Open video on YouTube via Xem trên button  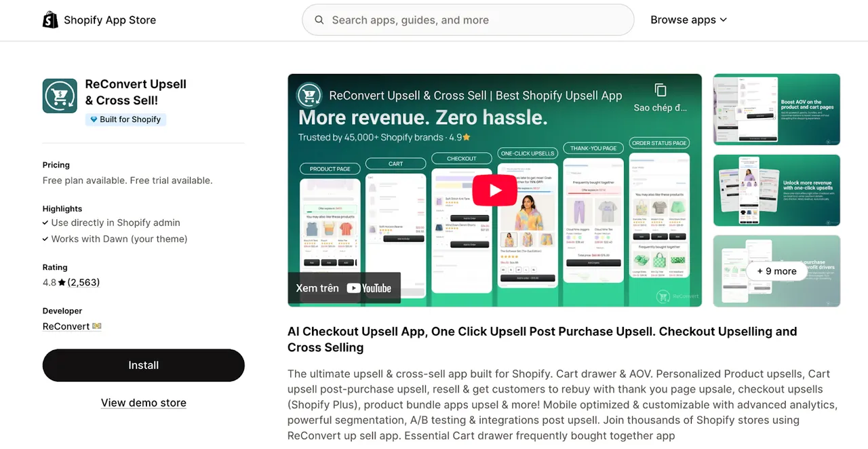click(344, 288)
